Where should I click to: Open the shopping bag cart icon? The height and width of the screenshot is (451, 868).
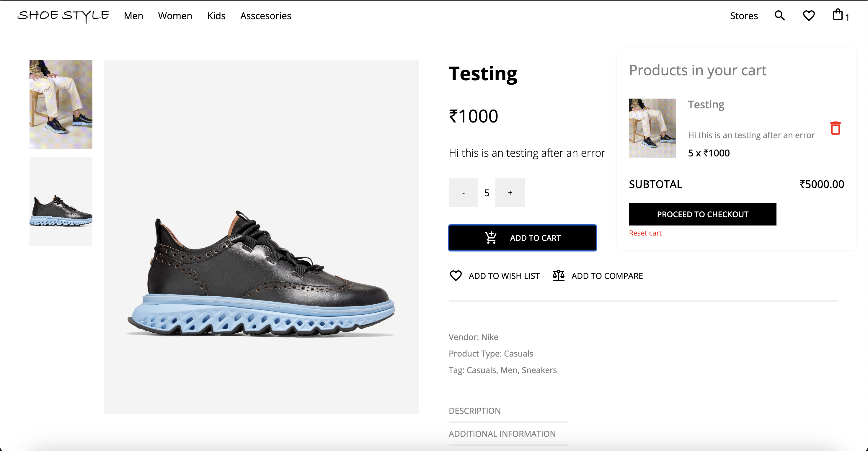tap(839, 15)
